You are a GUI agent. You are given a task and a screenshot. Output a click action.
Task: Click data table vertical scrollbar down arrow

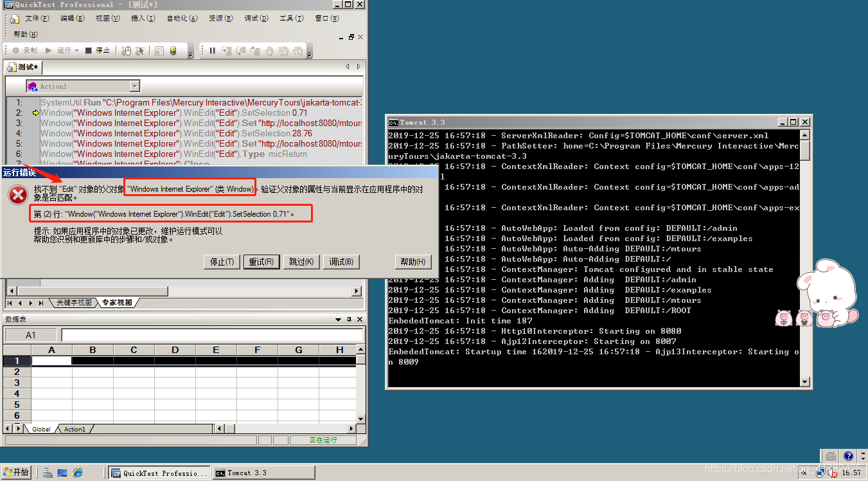[360, 418]
